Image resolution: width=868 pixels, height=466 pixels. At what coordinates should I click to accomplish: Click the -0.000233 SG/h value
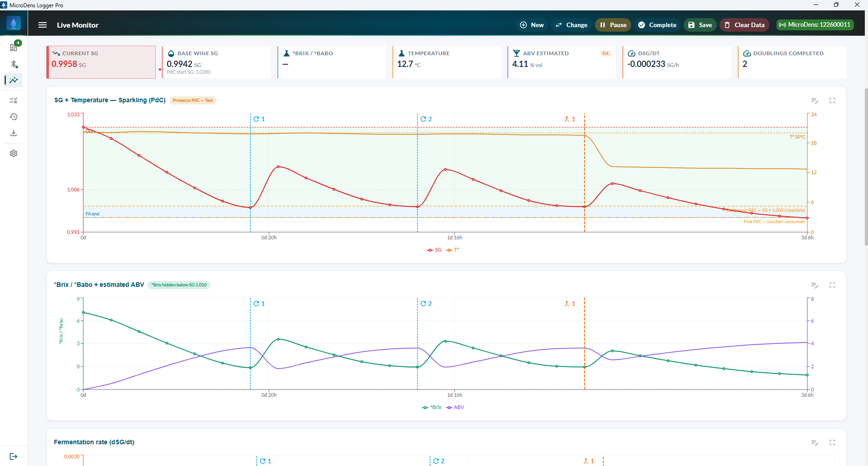(653, 64)
